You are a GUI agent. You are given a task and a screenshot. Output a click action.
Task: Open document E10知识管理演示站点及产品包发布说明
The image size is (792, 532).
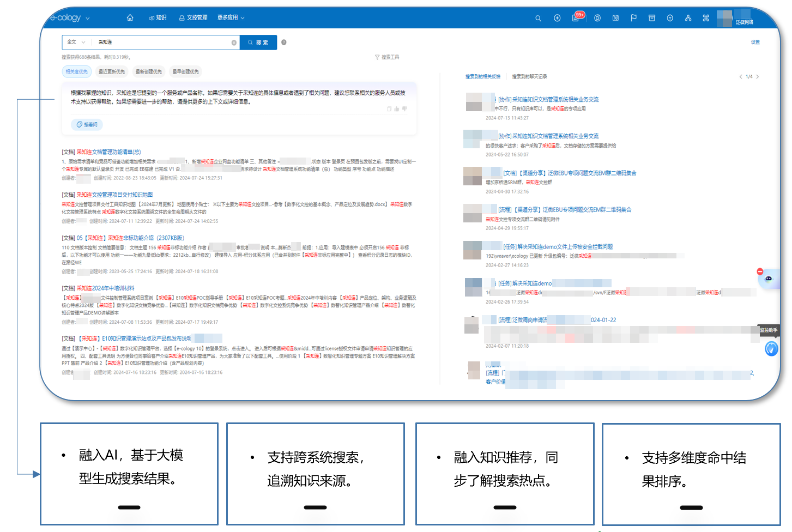point(135,338)
